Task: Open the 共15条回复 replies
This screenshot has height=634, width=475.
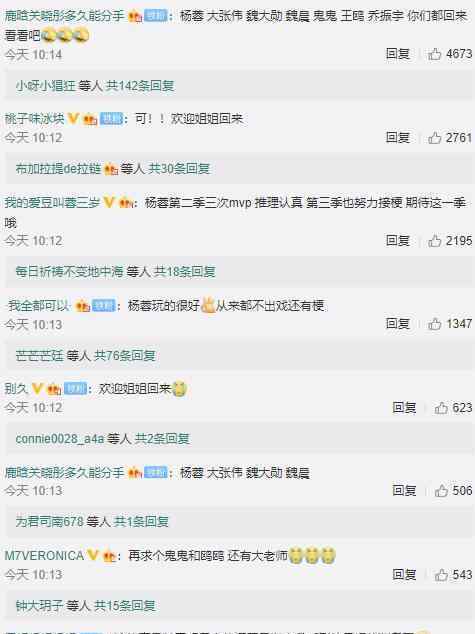Action: click(x=125, y=605)
